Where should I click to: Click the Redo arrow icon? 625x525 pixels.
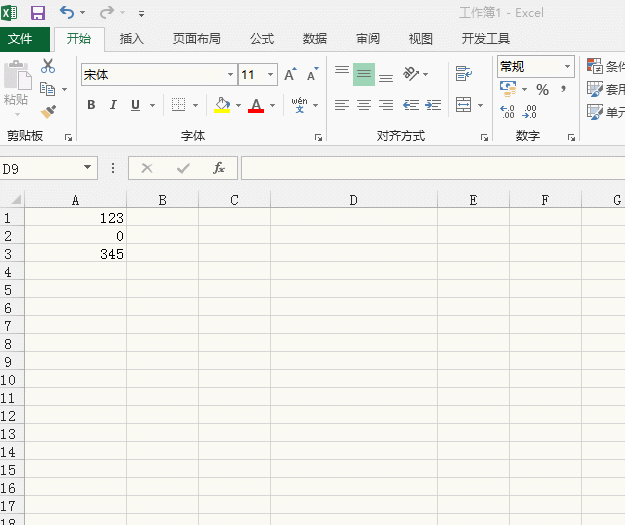(106, 13)
